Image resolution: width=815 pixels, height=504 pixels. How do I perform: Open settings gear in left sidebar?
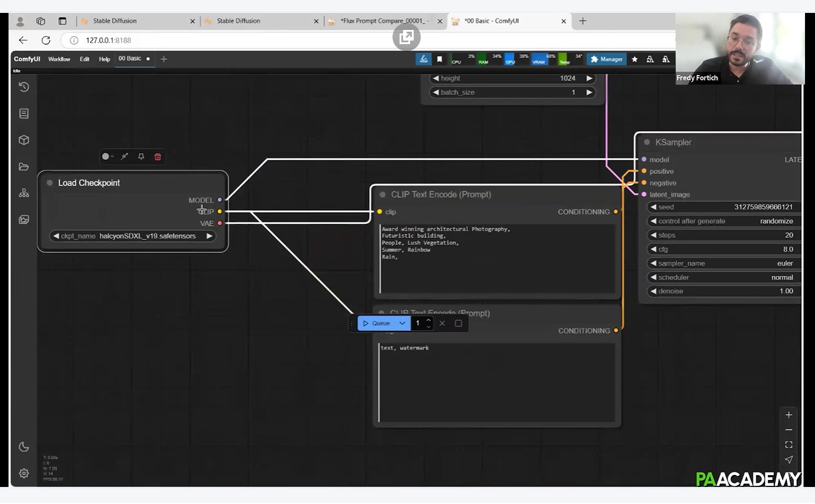click(24, 473)
